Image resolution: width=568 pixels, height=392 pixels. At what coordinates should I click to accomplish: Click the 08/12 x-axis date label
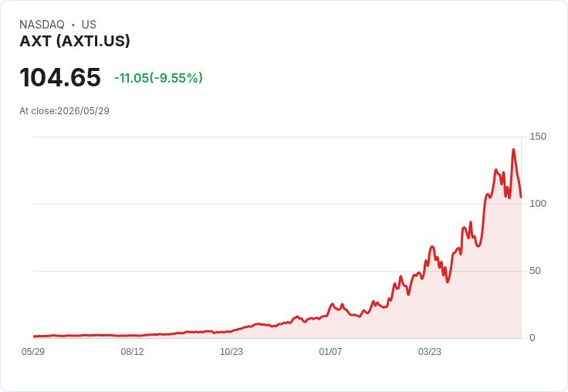click(x=132, y=352)
